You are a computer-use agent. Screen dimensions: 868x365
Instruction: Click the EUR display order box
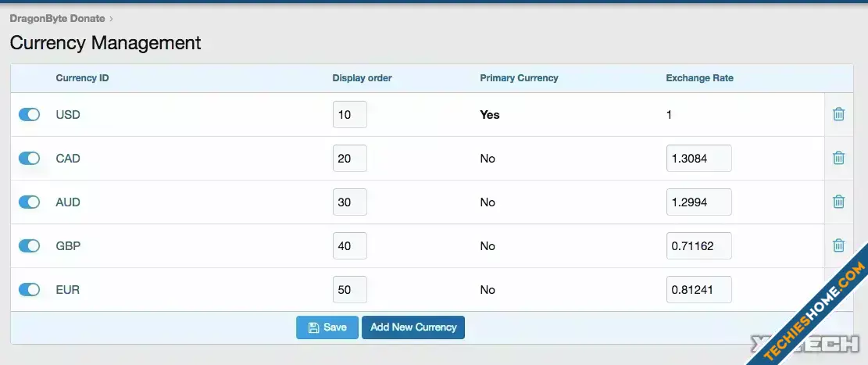click(350, 290)
